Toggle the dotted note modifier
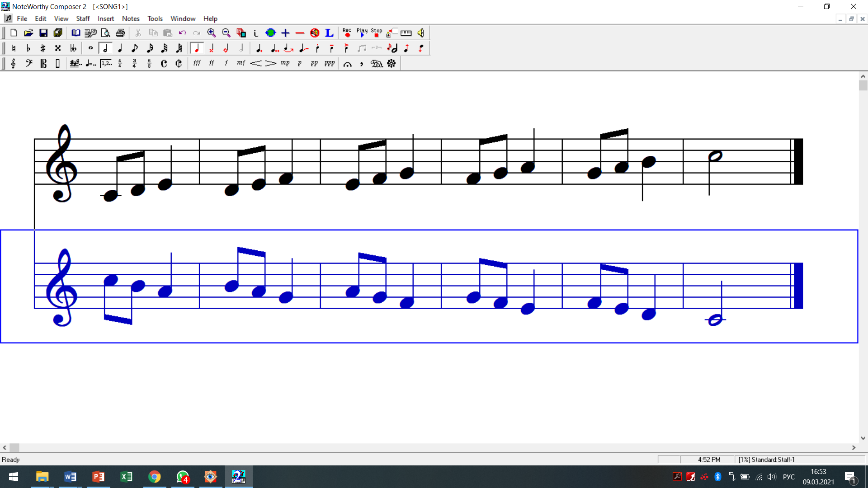The height and width of the screenshot is (488, 868). click(259, 48)
